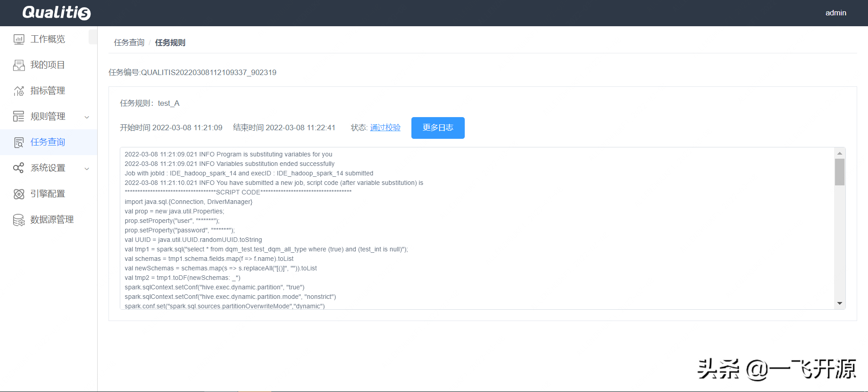Select the 任务查询 sidebar item

(x=48, y=142)
